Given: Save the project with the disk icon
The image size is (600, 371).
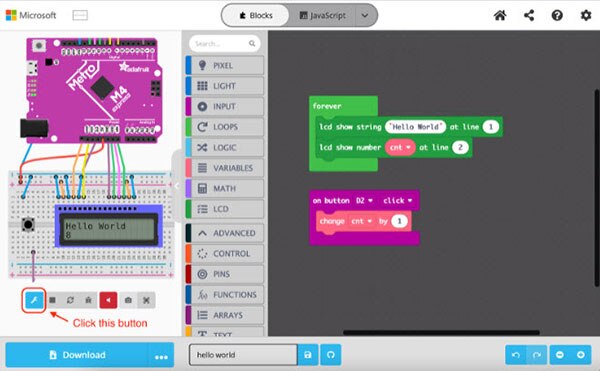Looking at the screenshot, I should 308,355.
